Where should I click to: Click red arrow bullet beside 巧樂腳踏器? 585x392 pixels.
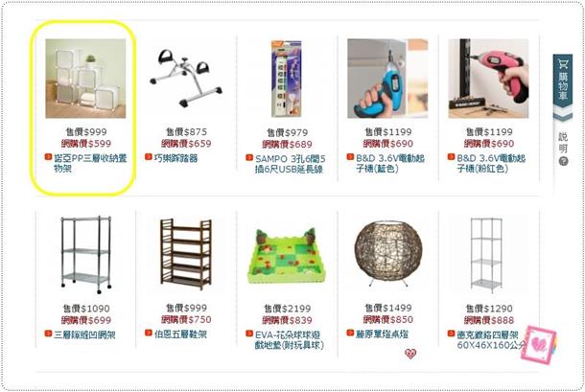(x=148, y=157)
